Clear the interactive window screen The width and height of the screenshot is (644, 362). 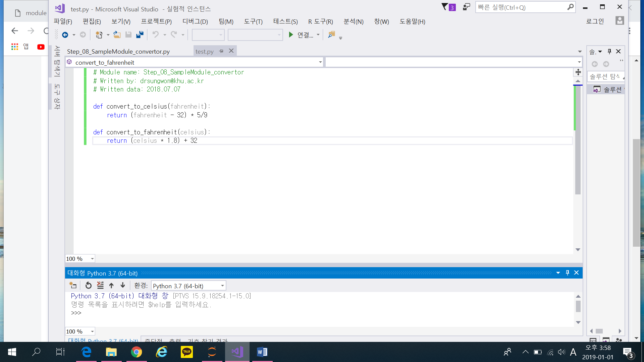(100, 286)
